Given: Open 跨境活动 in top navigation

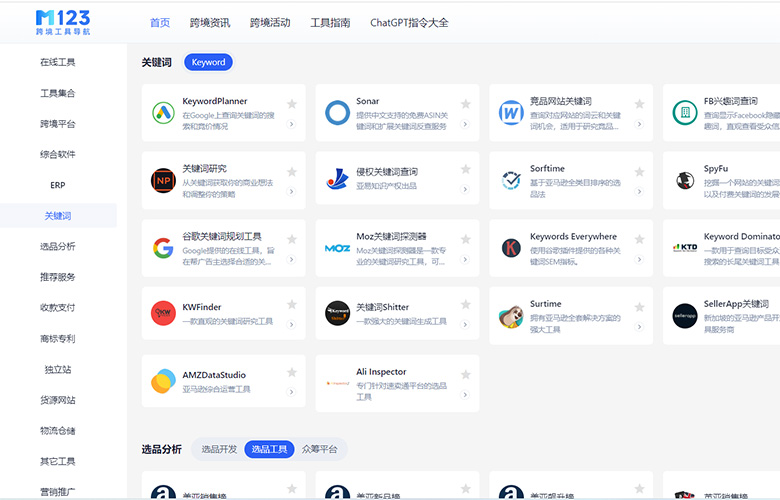Looking at the screenshot, I should (270, 23).
